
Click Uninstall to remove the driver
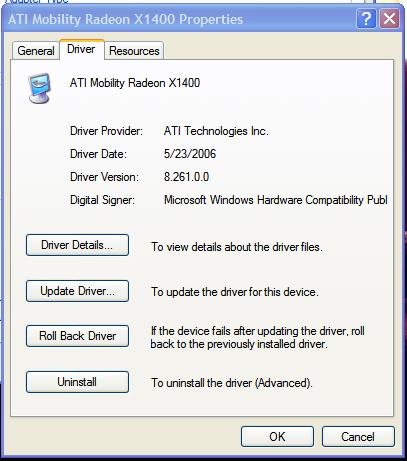(x=77, y=382)
